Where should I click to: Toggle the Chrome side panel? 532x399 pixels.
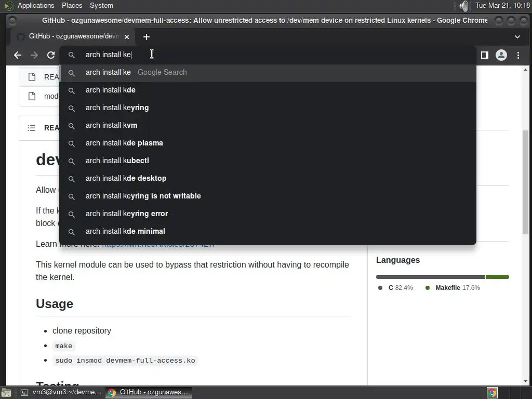485,55
